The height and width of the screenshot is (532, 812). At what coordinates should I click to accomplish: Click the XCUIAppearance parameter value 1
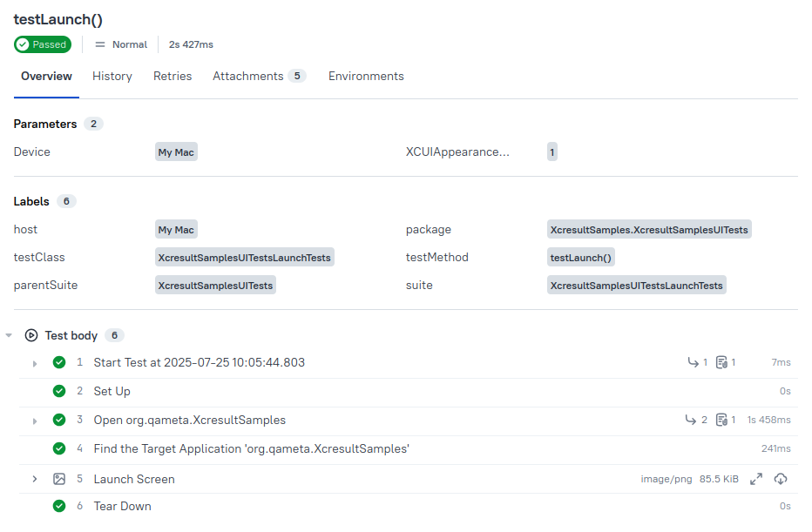[x=552, y=152]
